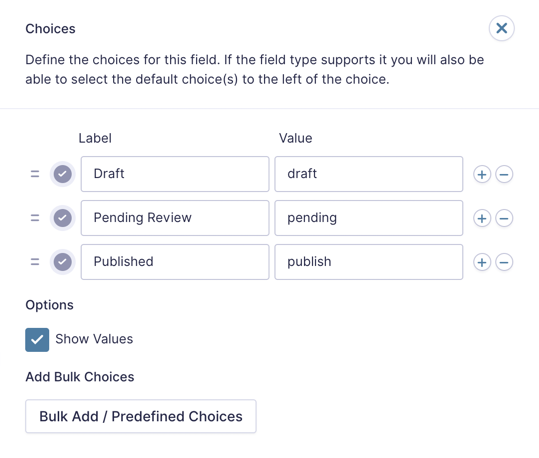The height and width of the screenshot is (458, 539).
Task: Add a choice after Pending Review
Action: click(x=482, y=218)
